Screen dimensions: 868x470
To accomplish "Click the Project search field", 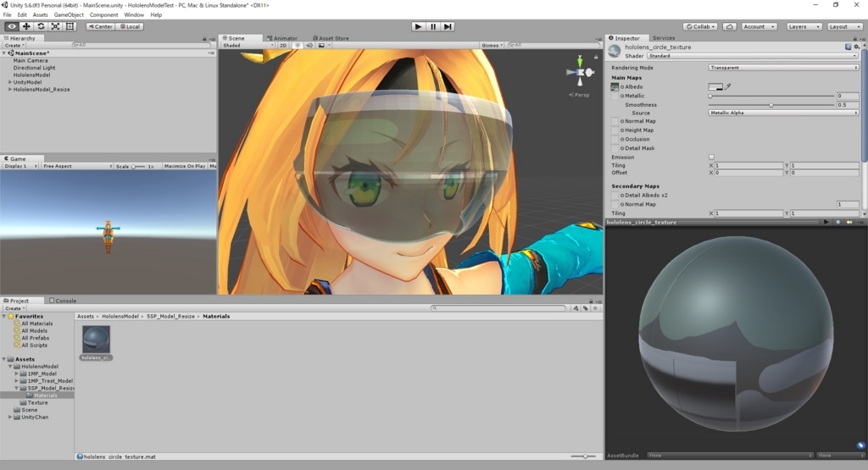I will click(x=498, y=308).
